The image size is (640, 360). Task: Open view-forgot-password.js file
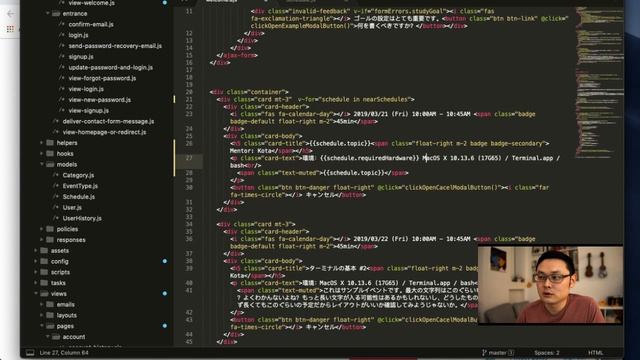(x=102, y=78)
